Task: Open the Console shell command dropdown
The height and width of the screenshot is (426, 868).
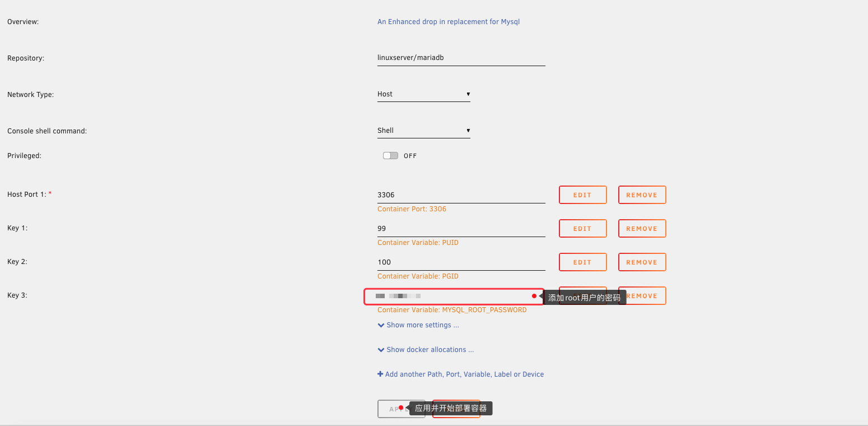Action: click(x=424, y=131)
